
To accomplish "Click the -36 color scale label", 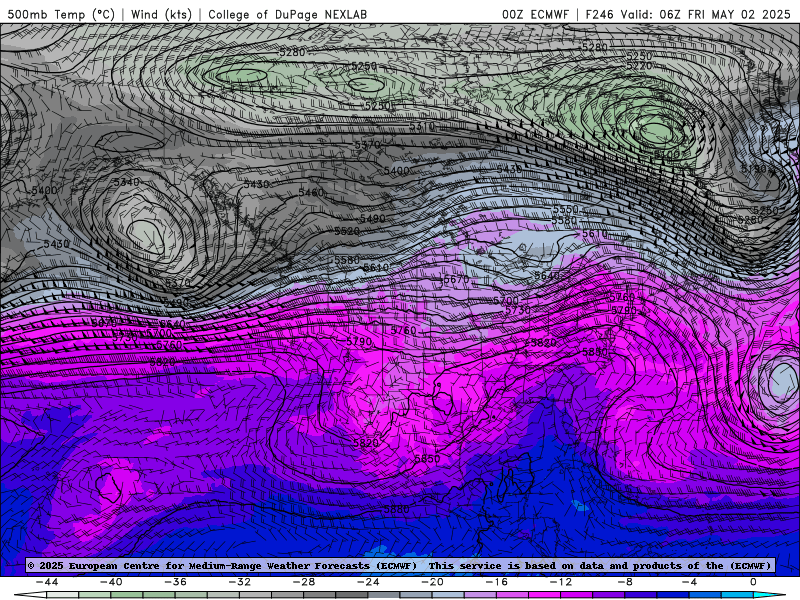I will point(175,582).
